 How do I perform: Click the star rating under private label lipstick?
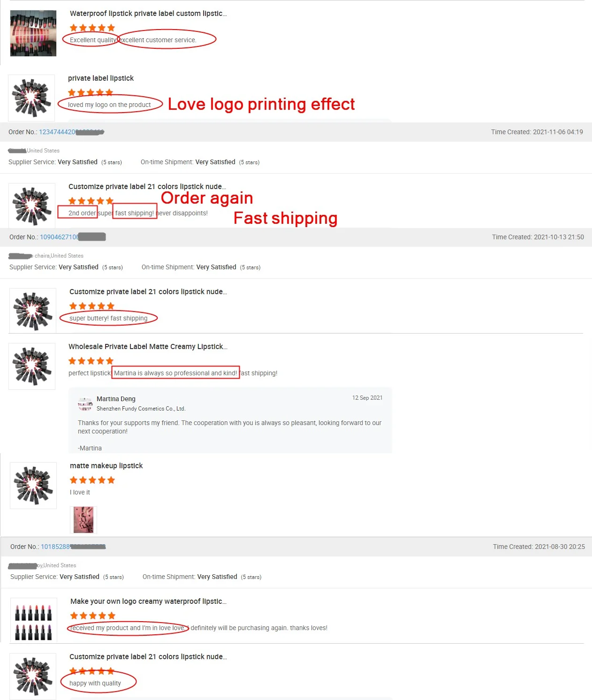tap(91, 92)
